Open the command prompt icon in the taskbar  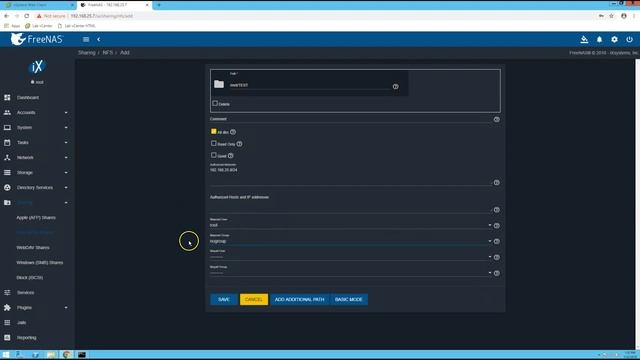pos(82,354)
